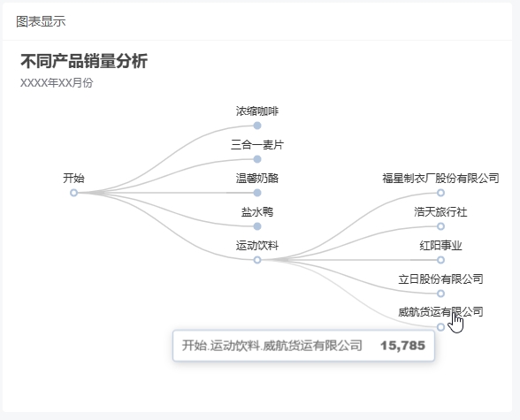Click the 威航货运有限公司 node circle
This screenshot has height=420, width=520.
[440, 327]
